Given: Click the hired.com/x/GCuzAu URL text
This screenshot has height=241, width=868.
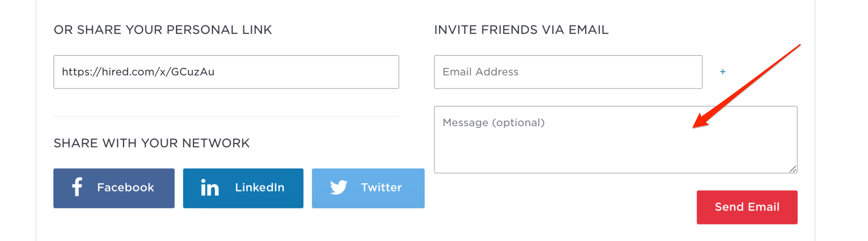Looking at the screenshot, I should coord(138,72).
